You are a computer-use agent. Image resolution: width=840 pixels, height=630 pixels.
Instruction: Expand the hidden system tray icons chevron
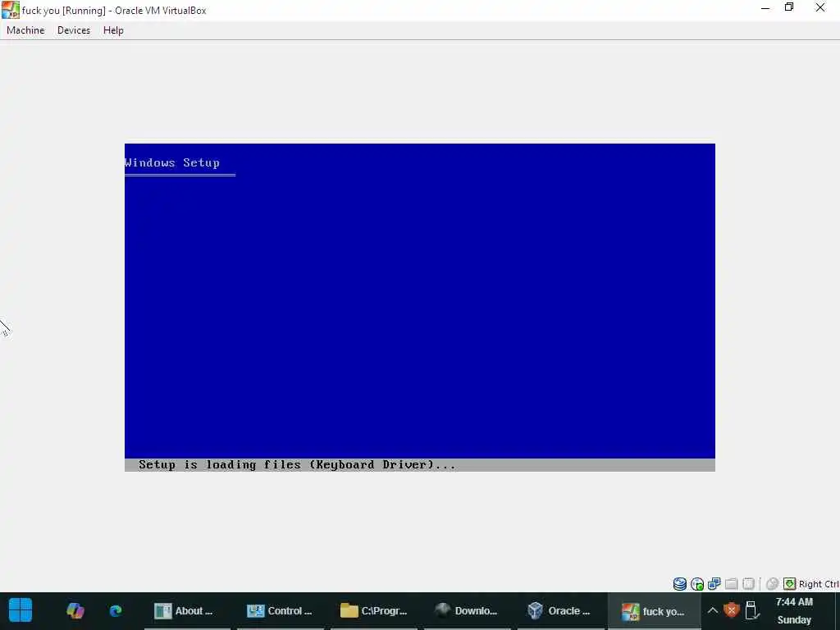point(713,610)
